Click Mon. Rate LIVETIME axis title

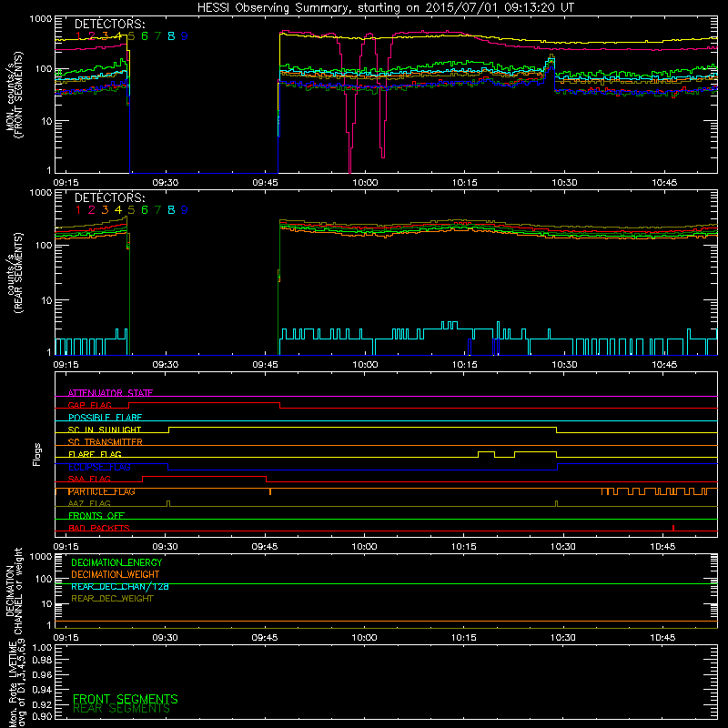point(17,682)
